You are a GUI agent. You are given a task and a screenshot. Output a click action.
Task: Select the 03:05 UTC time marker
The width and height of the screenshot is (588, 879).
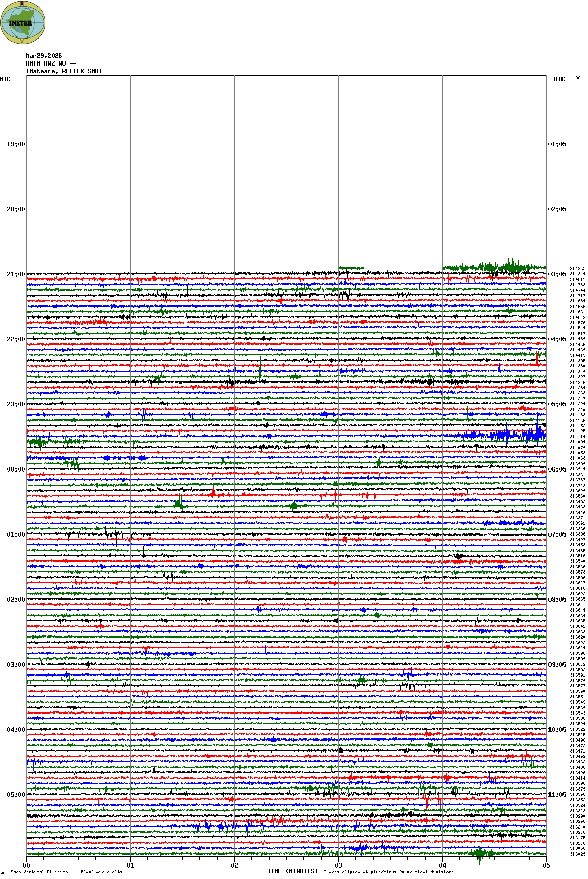[x=557, y=274]
